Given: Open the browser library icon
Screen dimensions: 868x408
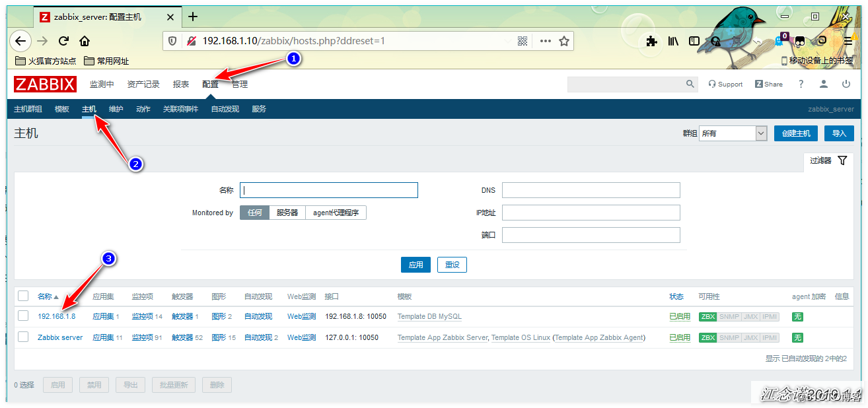Looking at the screenshot, I should pyautogui.click(x=673, y=41).
